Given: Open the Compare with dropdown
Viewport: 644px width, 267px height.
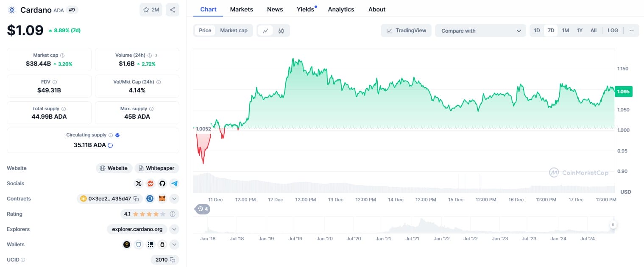Looking at the screenshot, I should [480, 31].
